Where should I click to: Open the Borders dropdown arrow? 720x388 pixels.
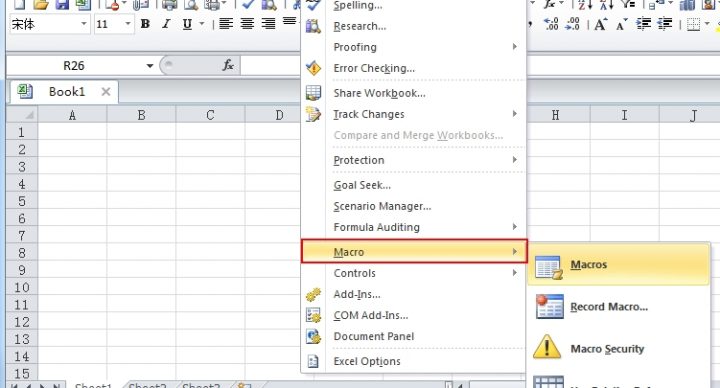[707, 24]
